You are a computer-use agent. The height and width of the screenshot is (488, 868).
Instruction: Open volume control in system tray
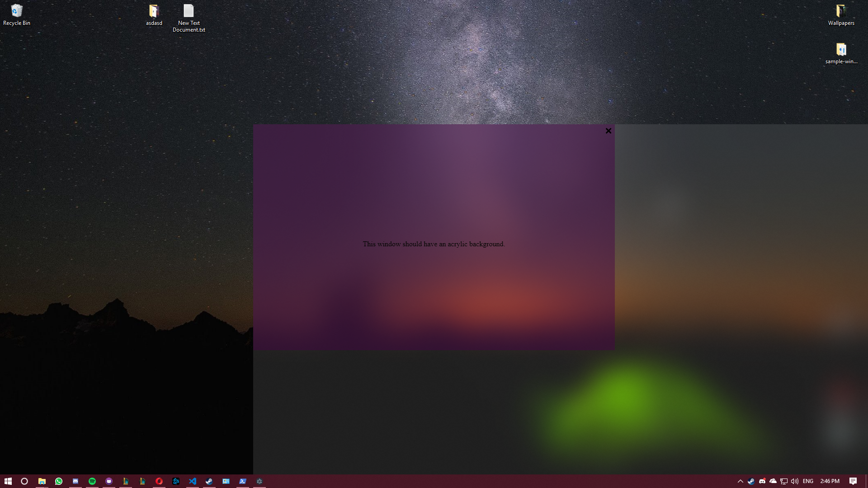[x=794, y=481]
